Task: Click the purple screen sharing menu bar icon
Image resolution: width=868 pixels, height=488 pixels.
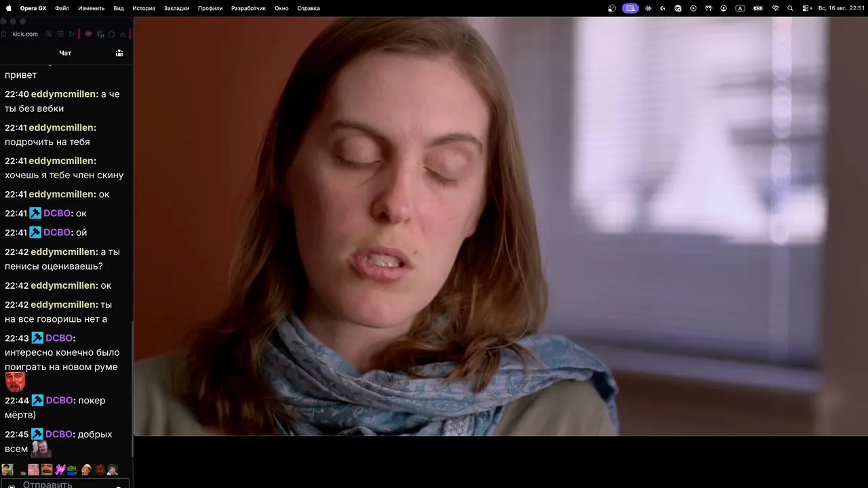Action: [x=631, y=8]
